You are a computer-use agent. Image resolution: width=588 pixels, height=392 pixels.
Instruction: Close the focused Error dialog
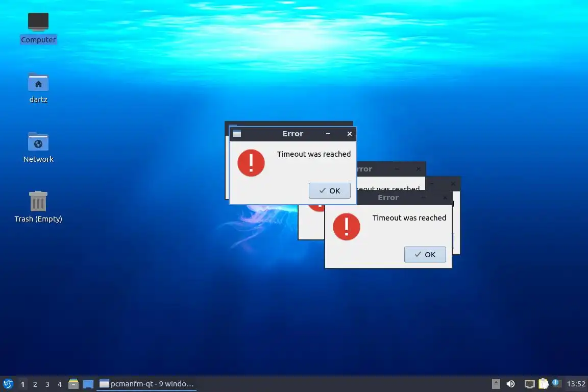pos(350,134)
